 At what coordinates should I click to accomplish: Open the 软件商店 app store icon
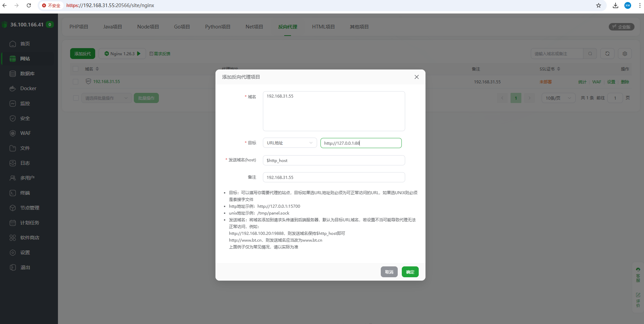click(x=30, y=238)
